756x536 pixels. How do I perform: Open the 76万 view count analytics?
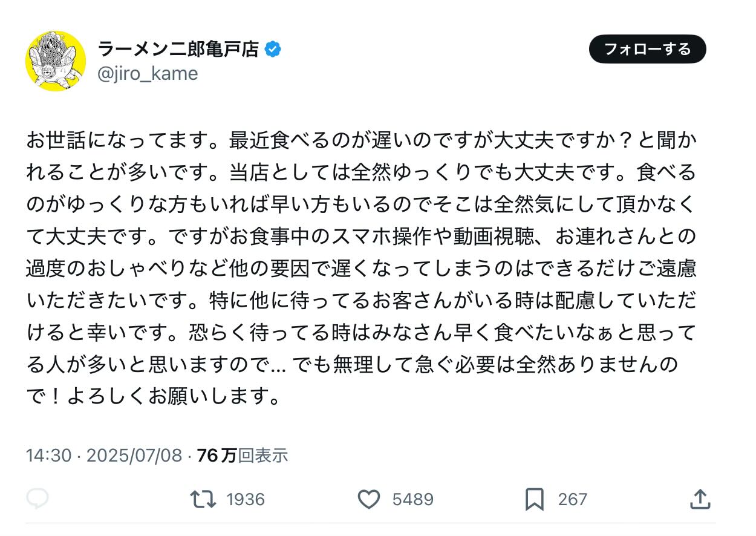pyautogui.click(x=217, y=455)
